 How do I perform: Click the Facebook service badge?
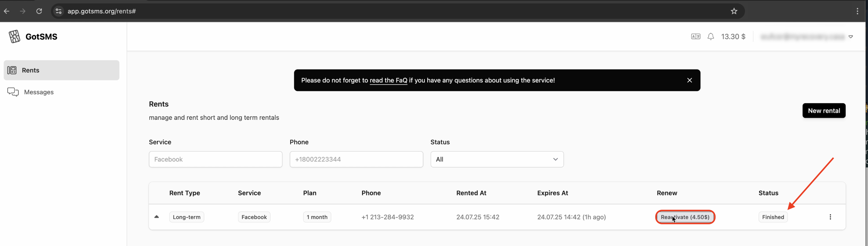[x=254, y=217]
